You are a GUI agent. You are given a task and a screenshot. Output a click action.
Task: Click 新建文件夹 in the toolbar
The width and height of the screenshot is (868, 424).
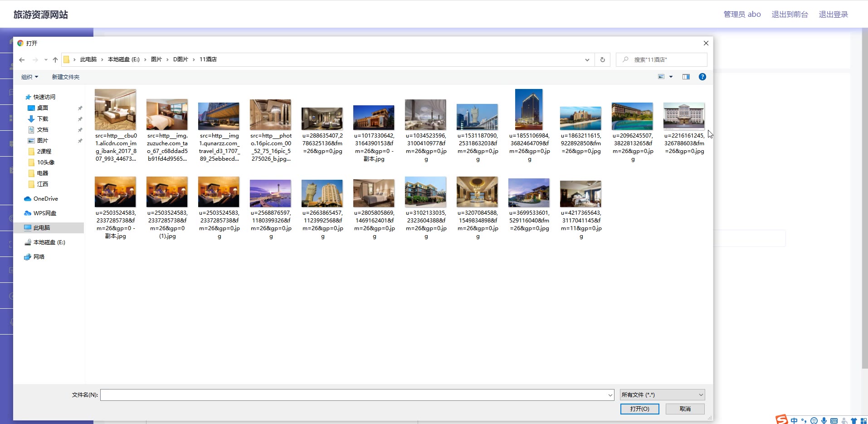click(x=65, y=77)
